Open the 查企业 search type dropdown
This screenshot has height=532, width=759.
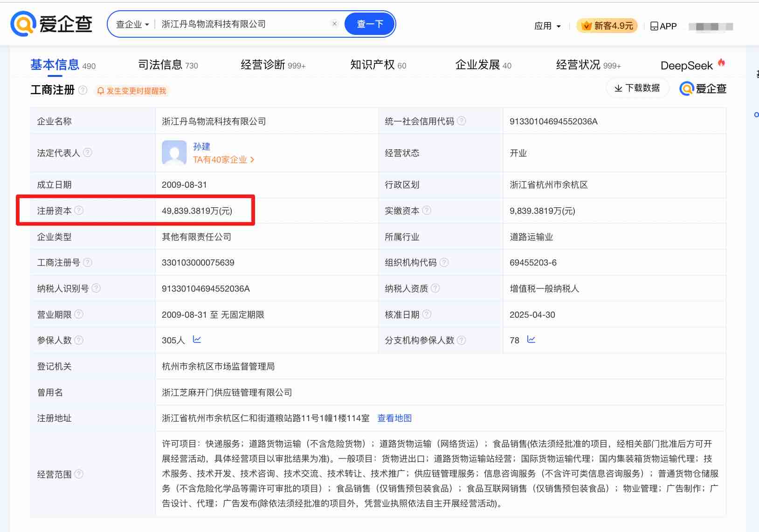point(132,24)
